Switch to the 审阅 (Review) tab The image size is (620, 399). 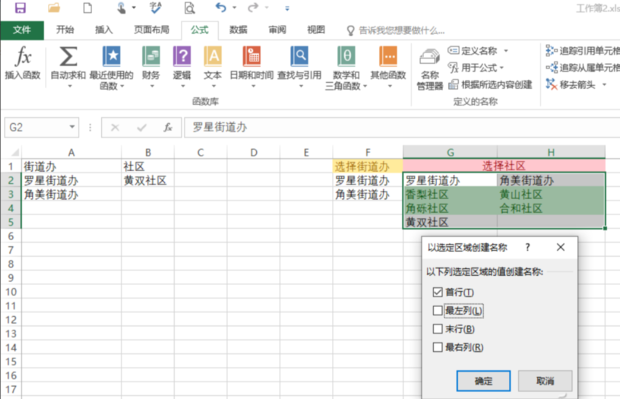pyautogui.click(x=277, y=30)
